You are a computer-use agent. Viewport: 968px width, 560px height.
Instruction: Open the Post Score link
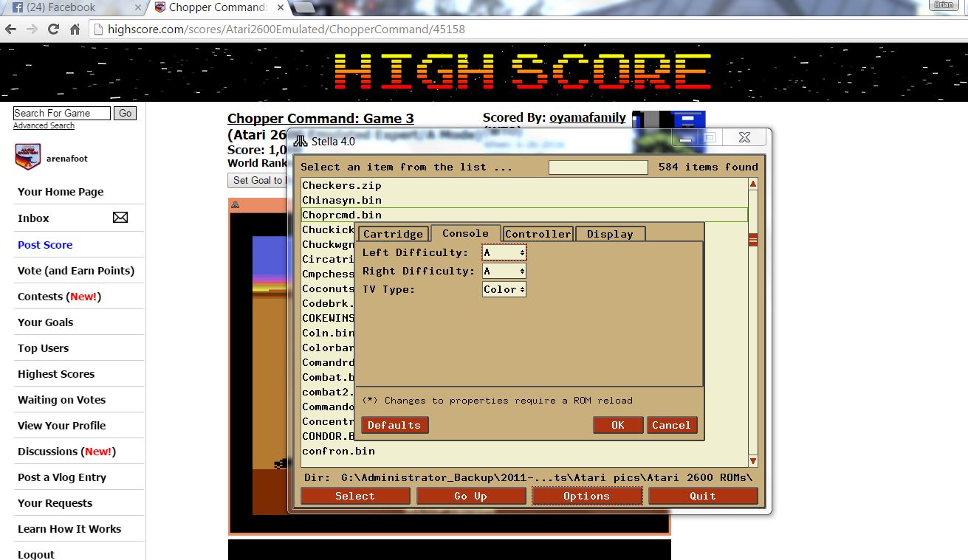pos(45,245)
